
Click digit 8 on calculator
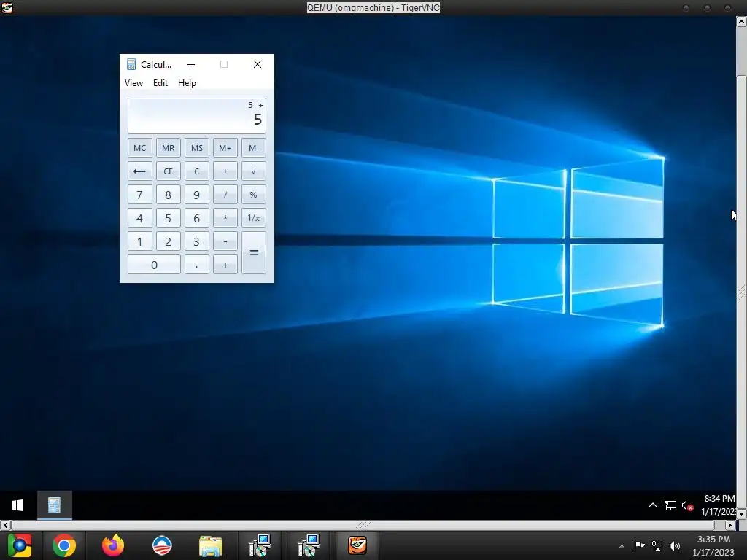[169, 194]
